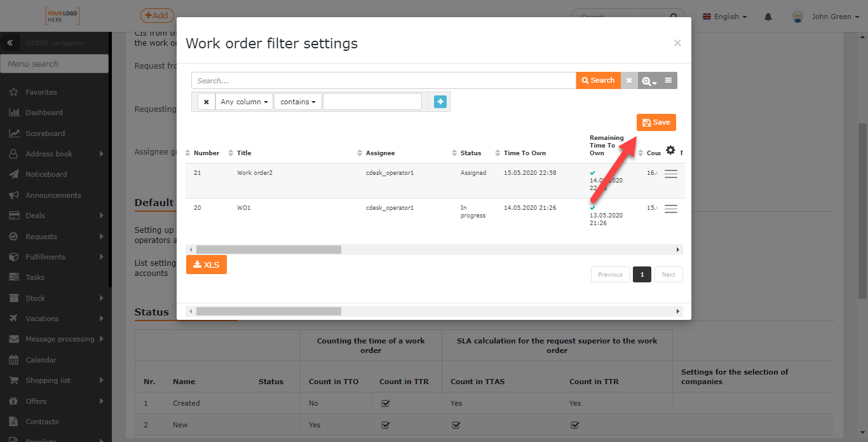The image size is (868, 442).
Task: Toggle Count in TTAS checkbox for New
Action: pos(456,425)
